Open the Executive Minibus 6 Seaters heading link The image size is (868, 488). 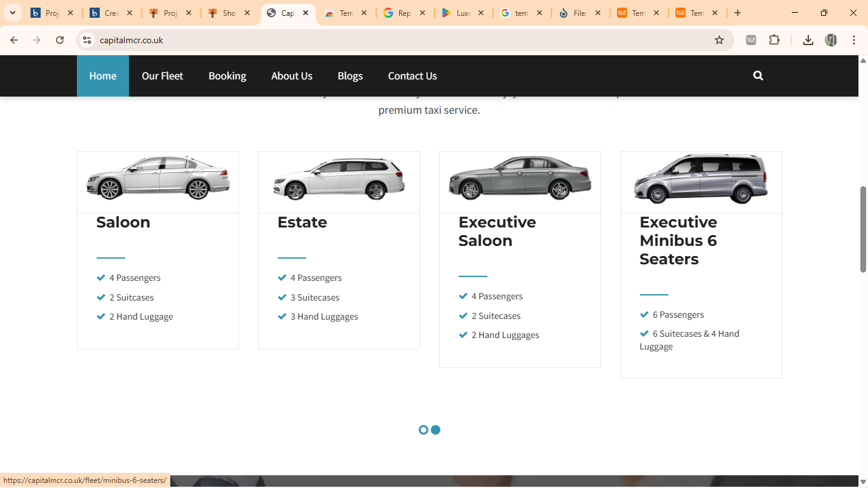[678, 240]
